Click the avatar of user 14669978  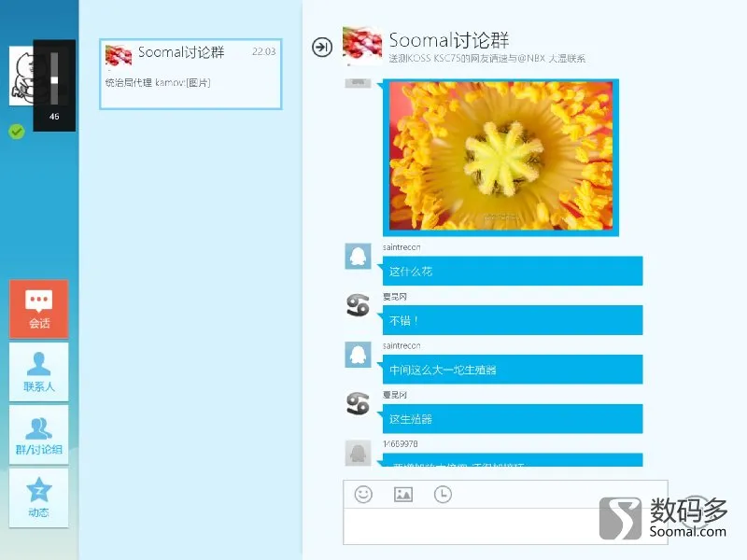click(x=358, y=453)
